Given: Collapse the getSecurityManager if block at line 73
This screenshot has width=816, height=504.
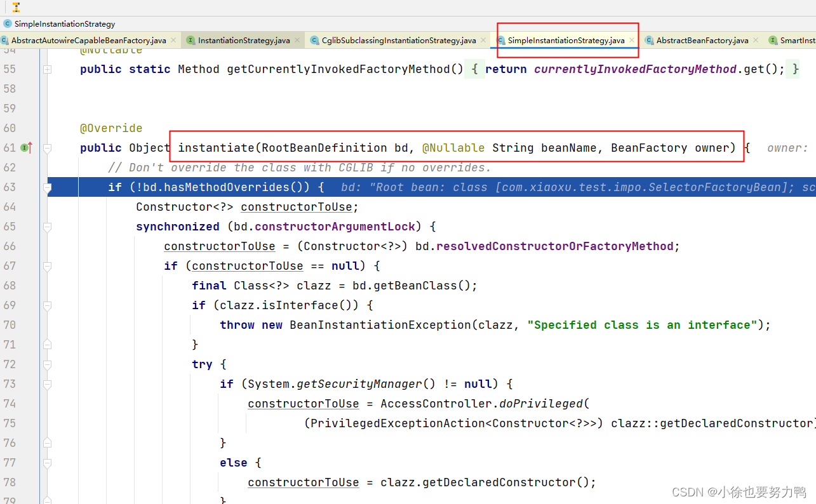Looking at the screenshot, I should [x=47, y=384].
